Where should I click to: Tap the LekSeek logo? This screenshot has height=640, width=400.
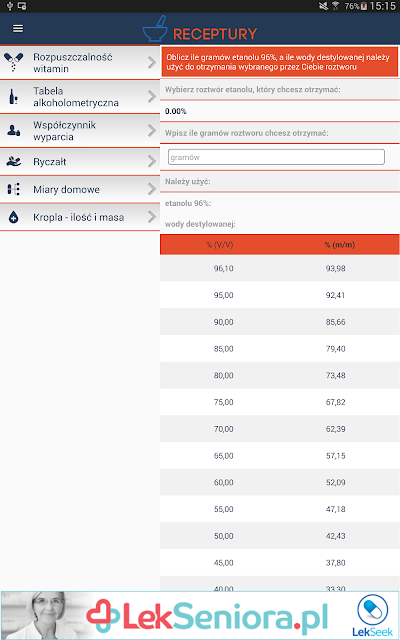(x=373, y=616)
